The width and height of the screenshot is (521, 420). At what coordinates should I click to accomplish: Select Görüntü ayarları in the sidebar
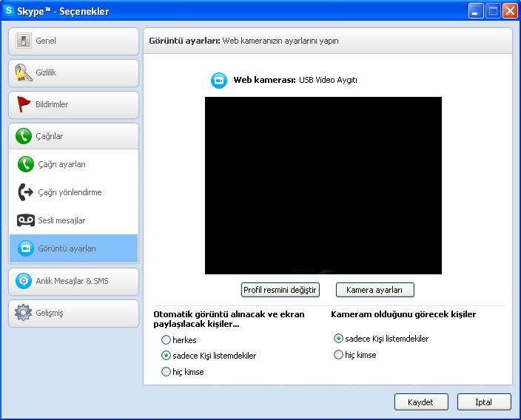tap(73, 248)
